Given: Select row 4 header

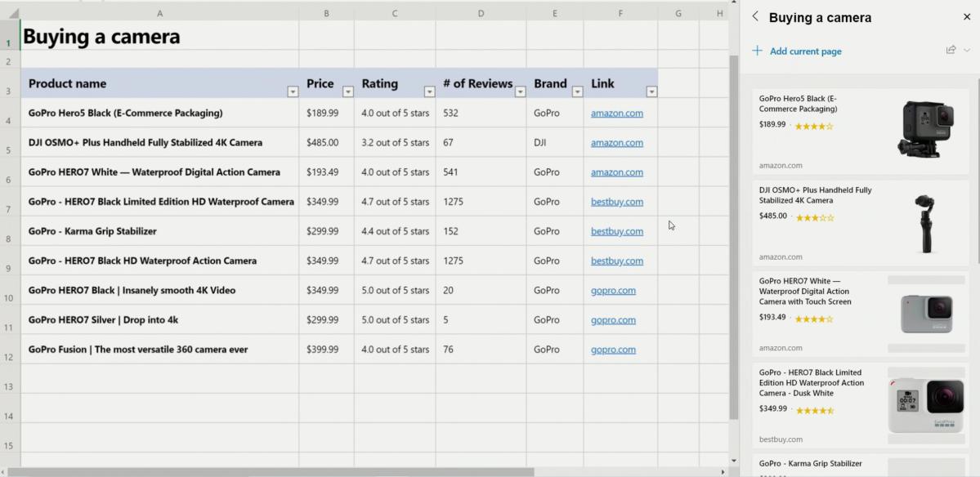Looking at the screenshot, I should 9,114.
